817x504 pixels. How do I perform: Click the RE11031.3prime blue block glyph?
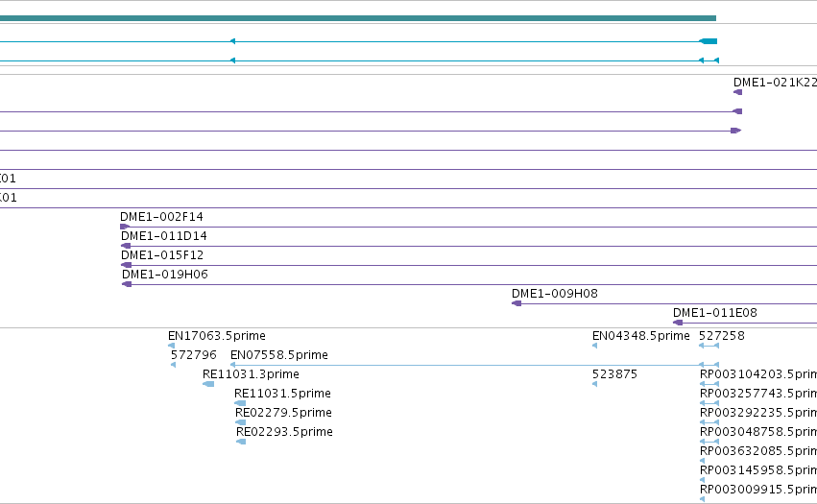(208, 384)
